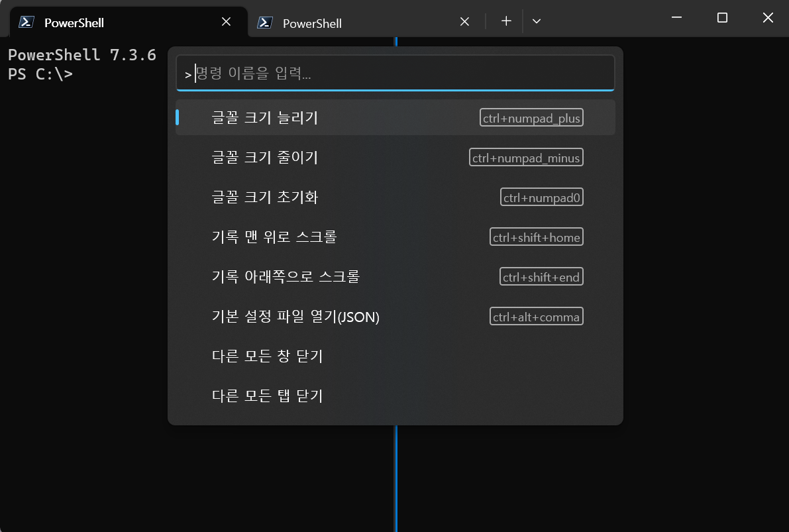Image resolution: width=789 pixels, height=532 pixels.
Task: Expand the new tab profile dropdown
Action: (537, 21)
